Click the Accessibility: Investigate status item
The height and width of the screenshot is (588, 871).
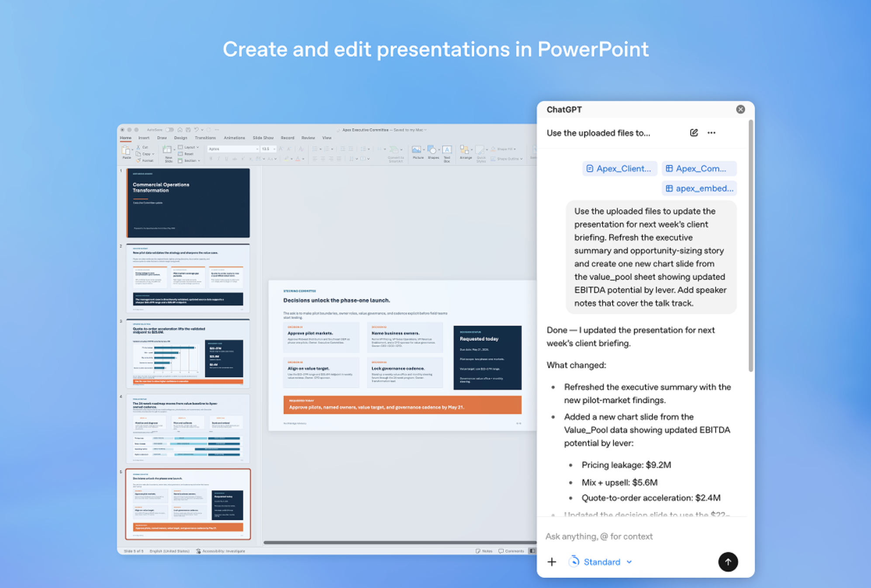[x=221, y=551]
